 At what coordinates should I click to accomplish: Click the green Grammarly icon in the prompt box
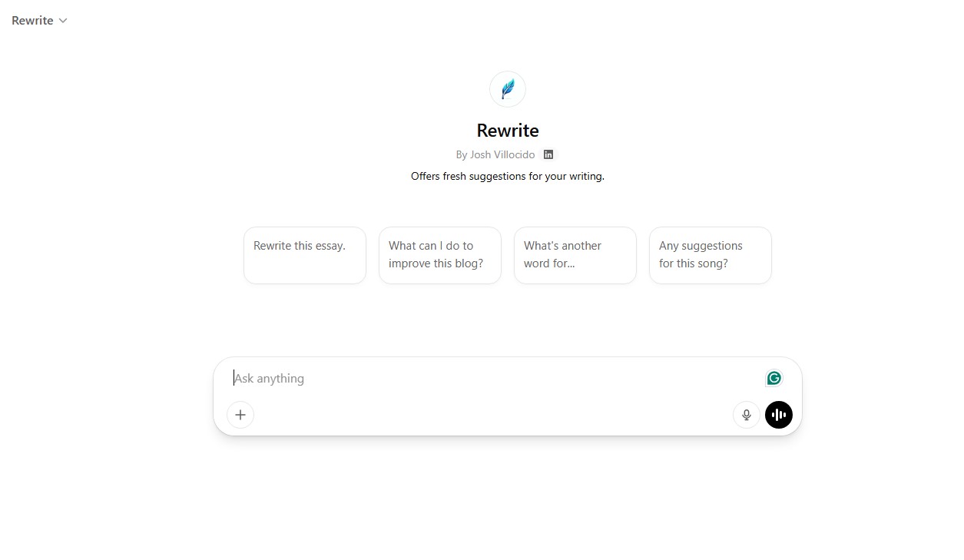pos(774,378)
